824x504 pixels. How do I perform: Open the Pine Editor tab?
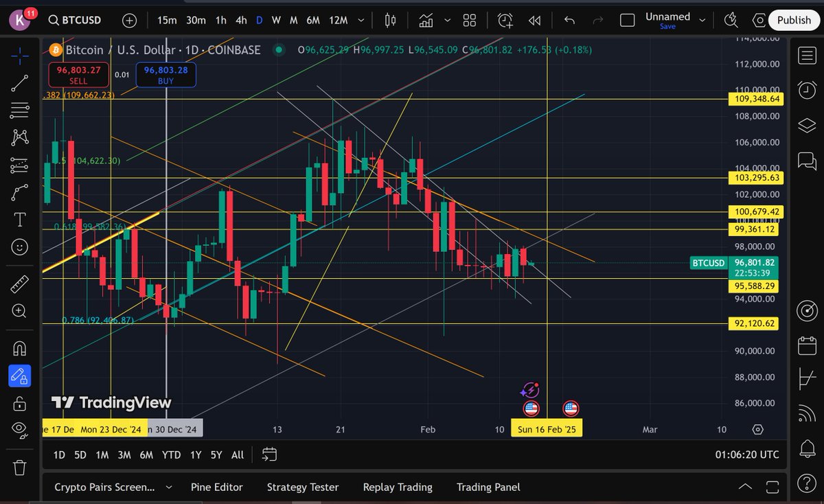pos(217,487)
